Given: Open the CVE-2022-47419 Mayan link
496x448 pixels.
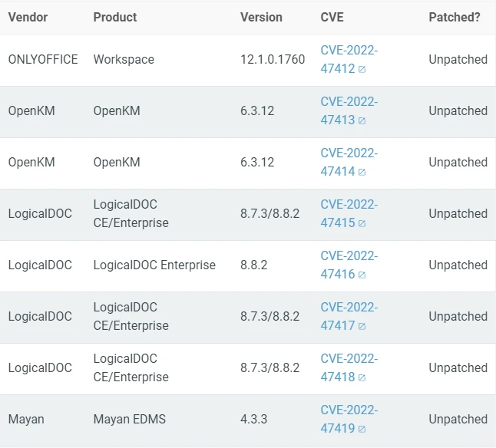Looking at the screenshot, I should tap(349, 419).
